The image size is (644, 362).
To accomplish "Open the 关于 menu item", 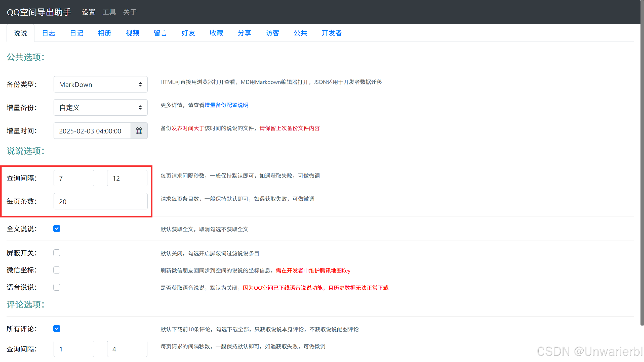I will tap(130, 12).
